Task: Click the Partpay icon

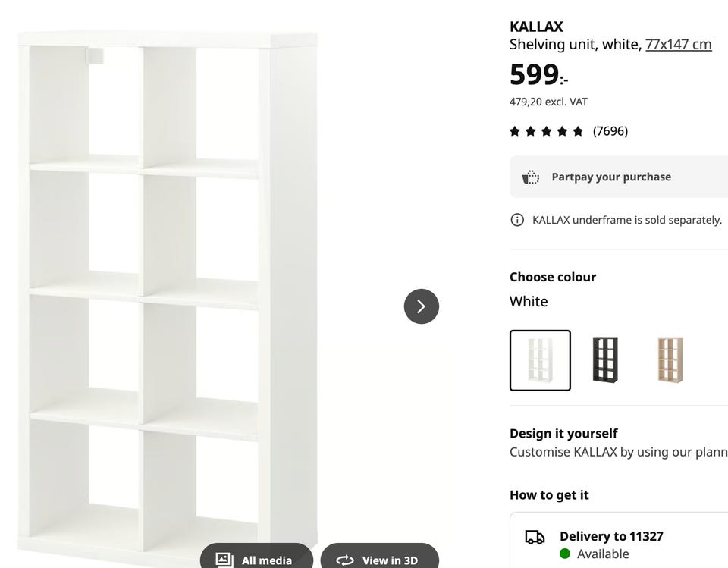Action: click(531, 177)
